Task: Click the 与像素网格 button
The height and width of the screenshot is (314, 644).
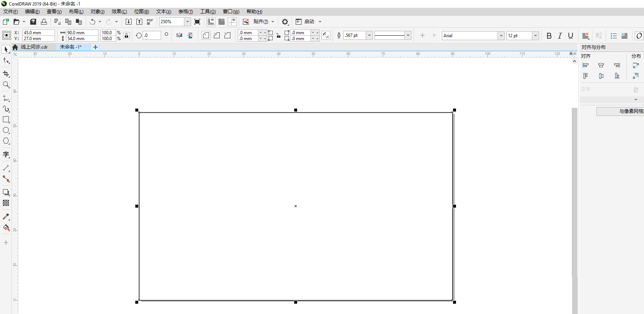Action: pyautogui.click(x=620, y=111)
